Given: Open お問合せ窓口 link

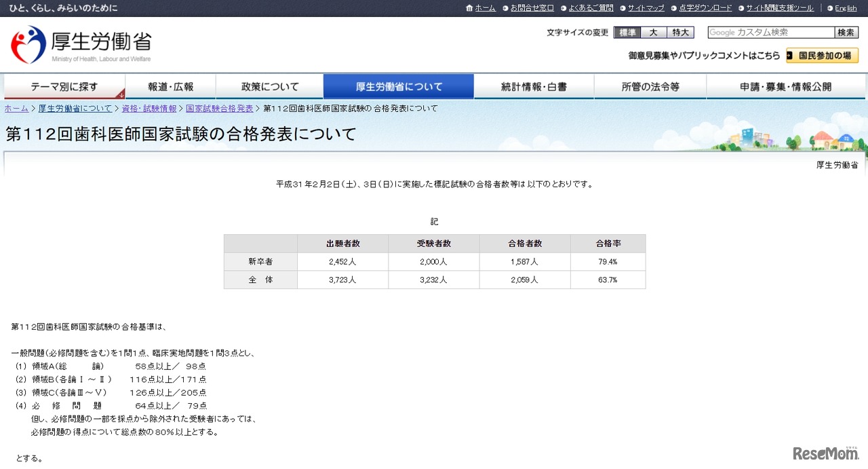Looking at the screenshot, I should click(532, 8).
